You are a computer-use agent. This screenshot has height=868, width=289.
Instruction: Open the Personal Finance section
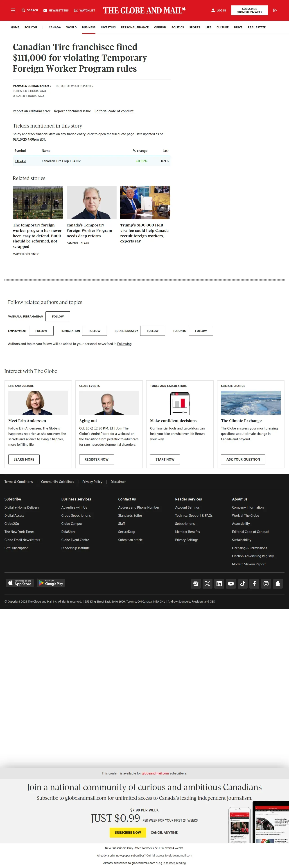(x=135, y=27)
